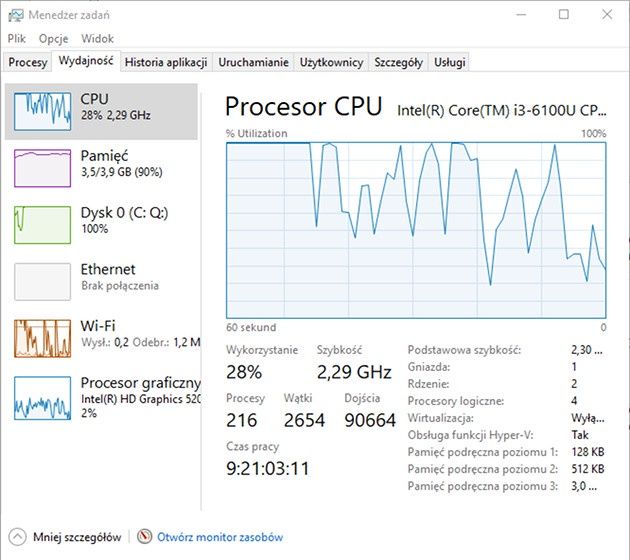Screen dimensions: 630x560
Task: Collapse view with the Mniej szczegółów arrow
Action: pos(17,537)
